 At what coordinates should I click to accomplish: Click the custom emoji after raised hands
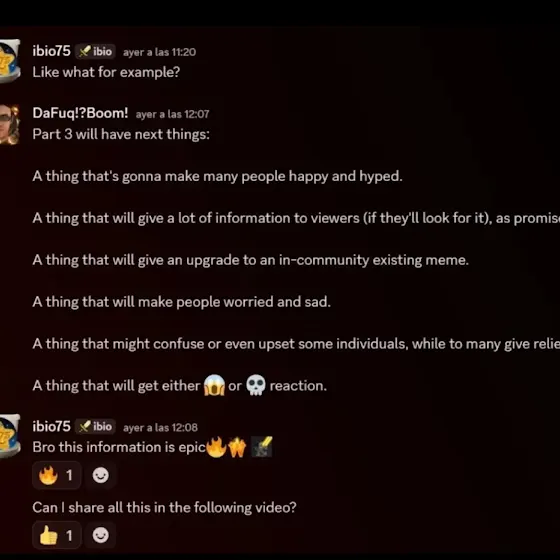click(x=262, y=447)
